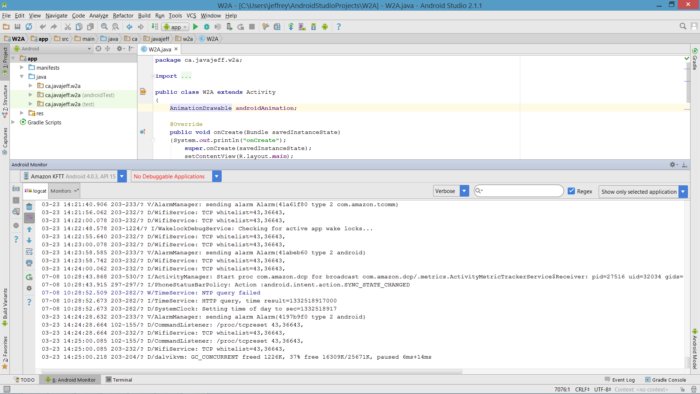Click the Debug app bug icon
Viewport: 700px width, 394px height.
tap(206, 27)
